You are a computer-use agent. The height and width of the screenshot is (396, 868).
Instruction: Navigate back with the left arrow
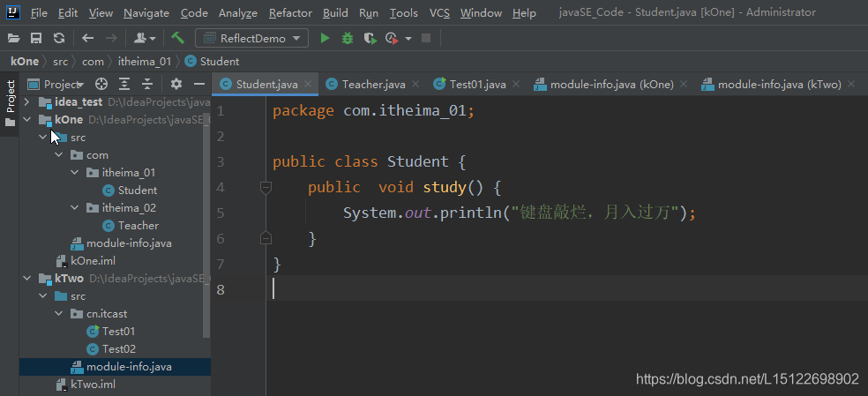87,38
